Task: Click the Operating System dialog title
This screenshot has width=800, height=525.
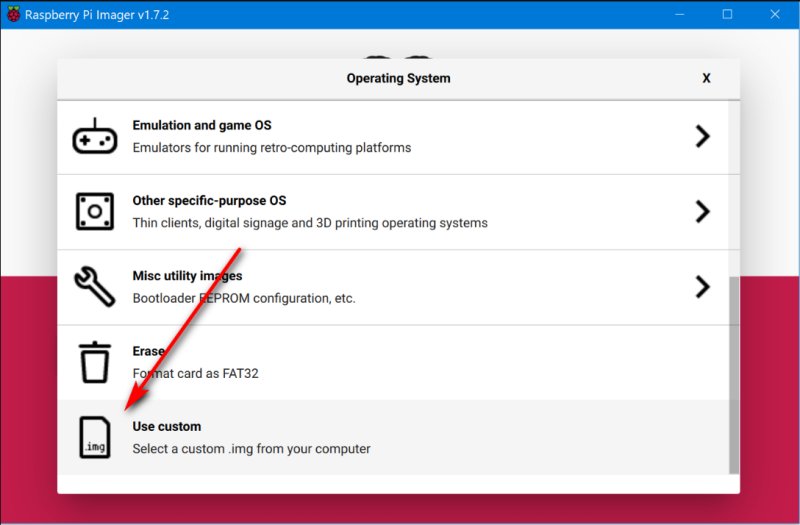Action: [x=398, y=78]
